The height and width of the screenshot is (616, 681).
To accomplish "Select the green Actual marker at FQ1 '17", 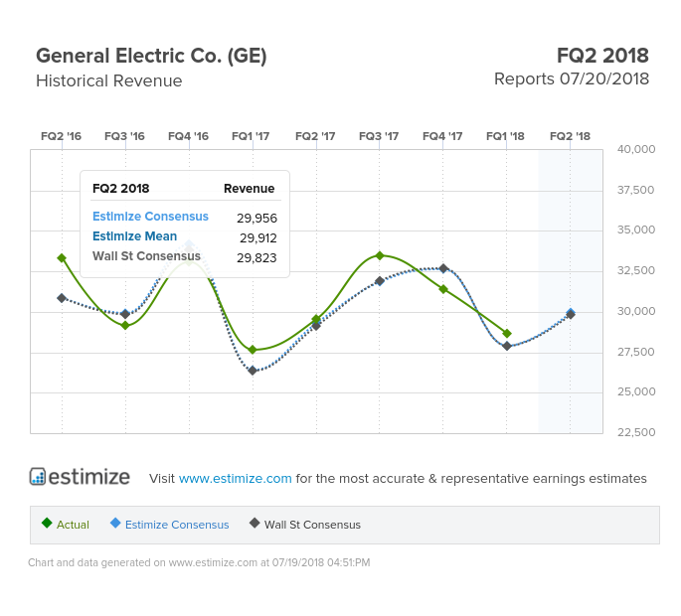I will [253, 350].
